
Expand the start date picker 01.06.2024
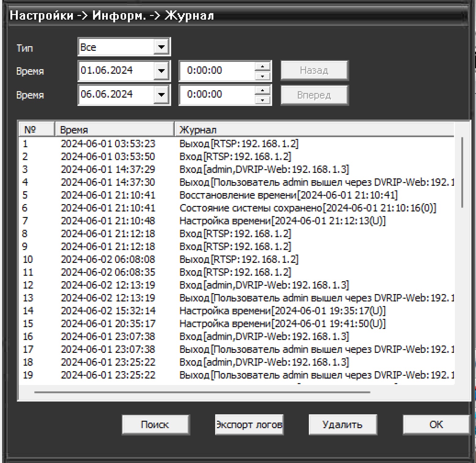pyautogui.click(x=161, y=71)
